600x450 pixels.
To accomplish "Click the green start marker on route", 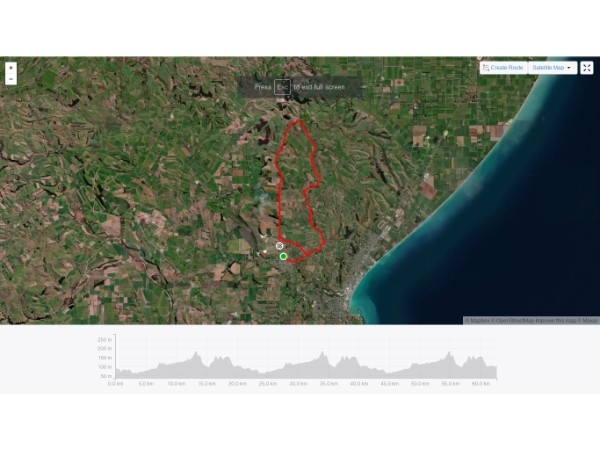I will 283,256.
